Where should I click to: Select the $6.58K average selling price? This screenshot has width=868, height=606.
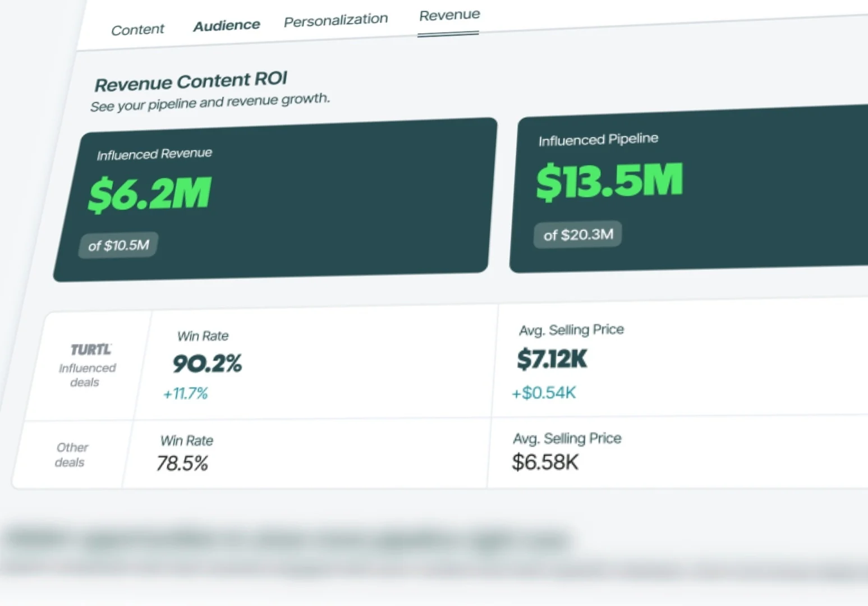coord(545,462)
